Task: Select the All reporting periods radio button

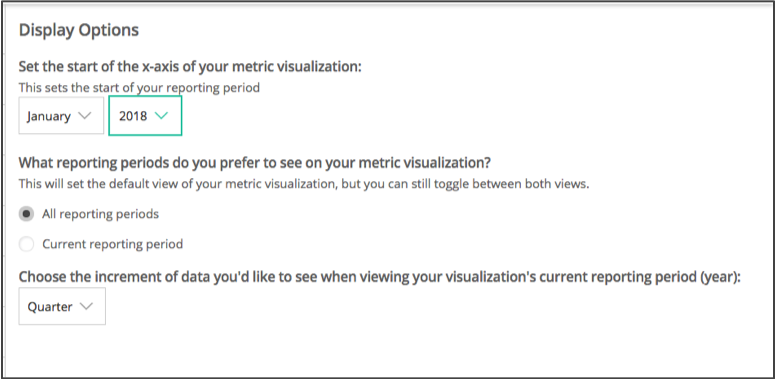Action: pos(26,214)
